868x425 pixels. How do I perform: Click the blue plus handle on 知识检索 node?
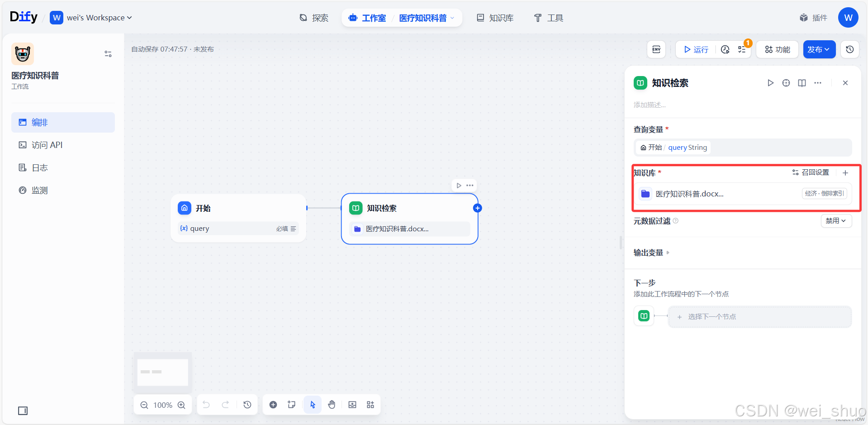click(x=477, y=208)
